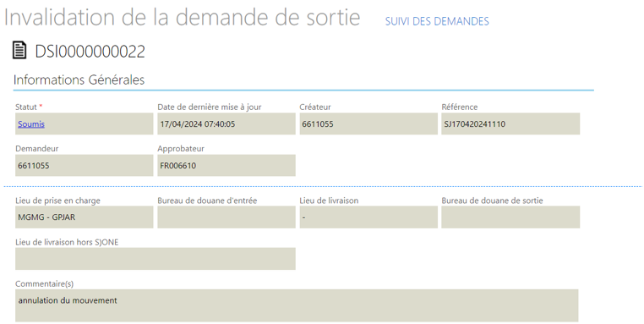Open the SUIVI DES DEMANDES link
This screenshot has width=644, height=324.
click(x=437, y=21)
